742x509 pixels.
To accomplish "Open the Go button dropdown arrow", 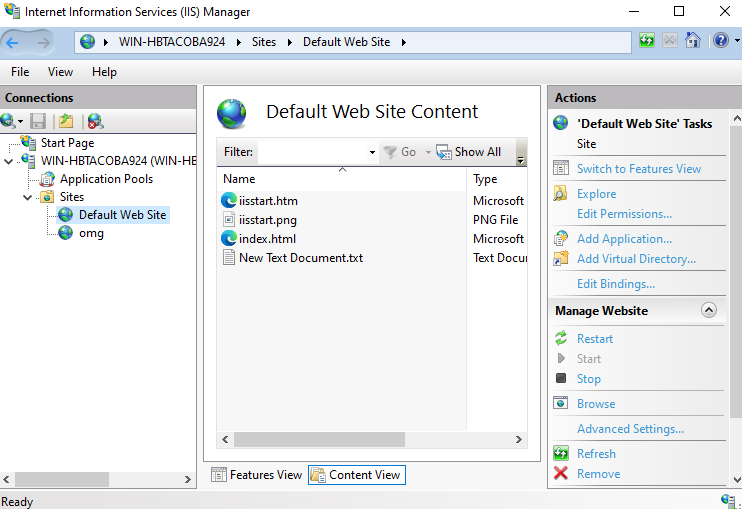I will (x=428, y=152).
